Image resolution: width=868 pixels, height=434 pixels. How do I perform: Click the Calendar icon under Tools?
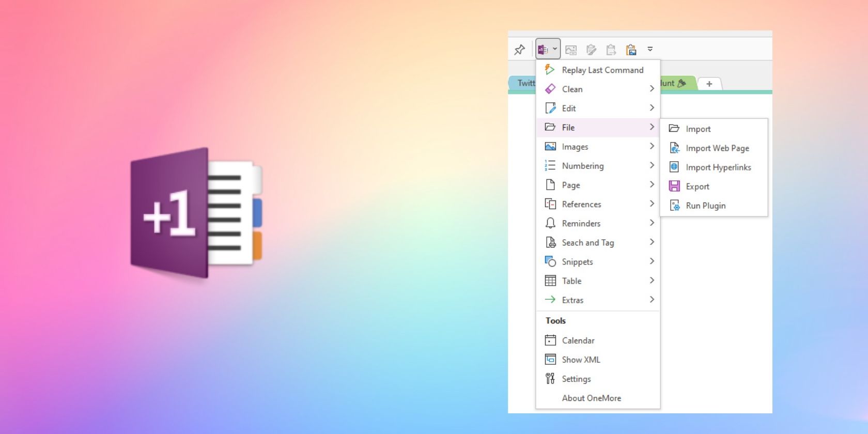click(x=550, y=340)
